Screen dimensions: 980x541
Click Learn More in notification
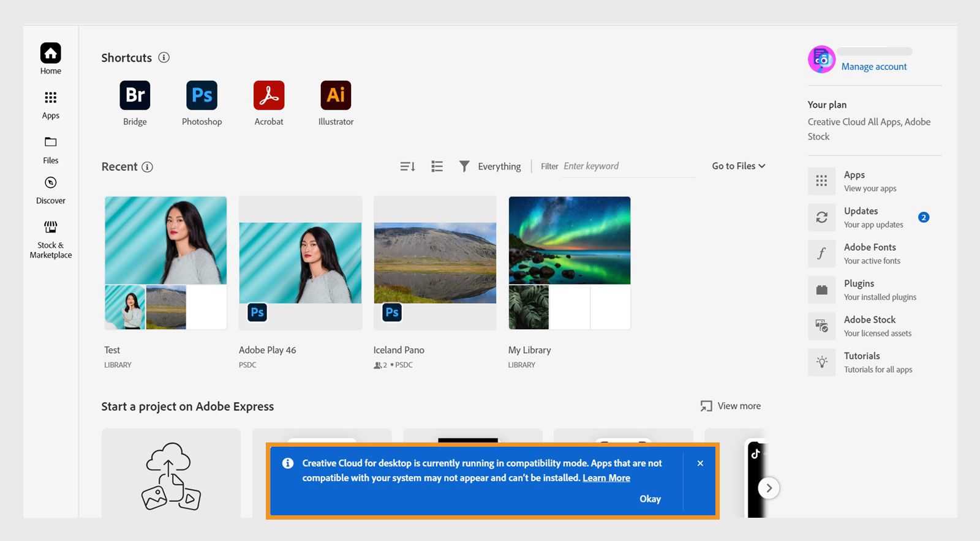(x=606, y=478)
